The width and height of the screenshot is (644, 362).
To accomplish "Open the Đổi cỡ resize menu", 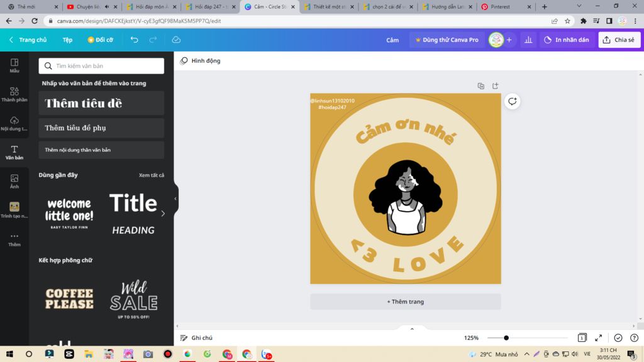I will [x=100, y=40].
